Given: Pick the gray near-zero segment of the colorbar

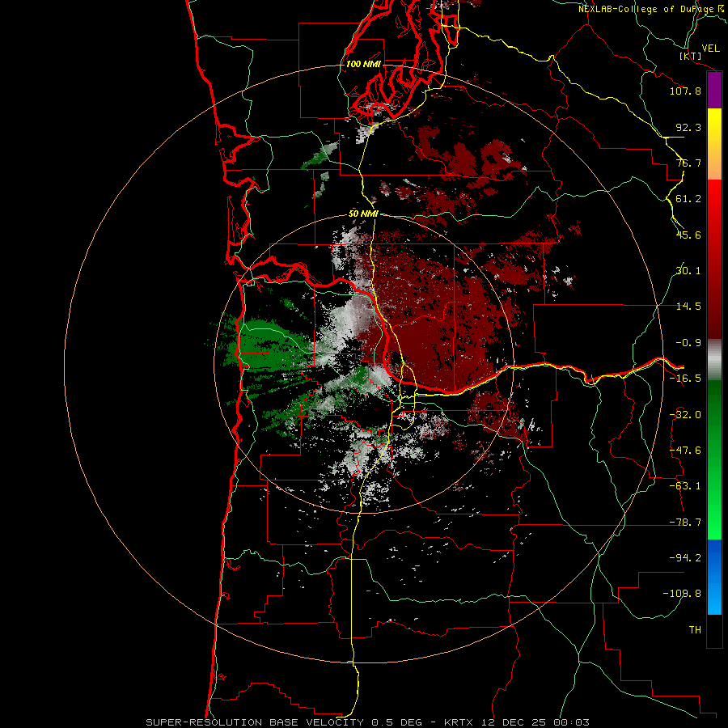Looking at the screenshot, I should (714, 360).
